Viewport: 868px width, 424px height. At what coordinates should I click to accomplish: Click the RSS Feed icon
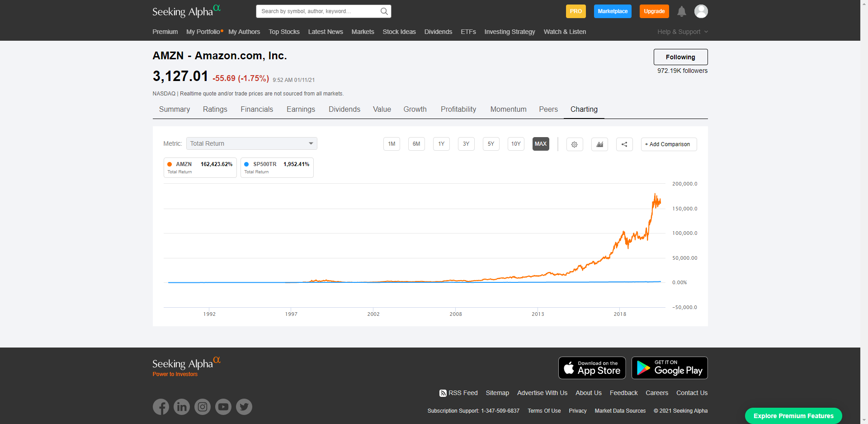[443, 393]
